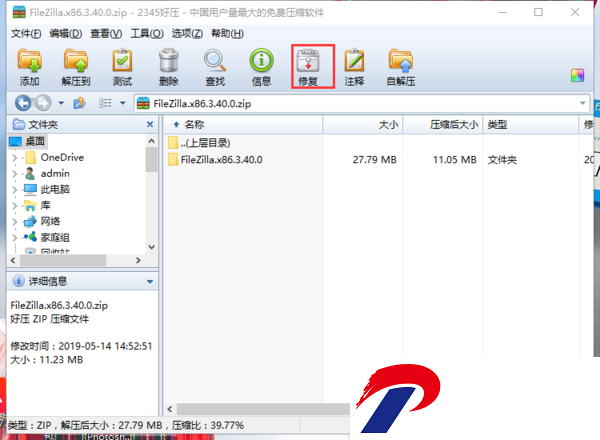Click the folder tree scroll left arrow

[x=13, y=261]
